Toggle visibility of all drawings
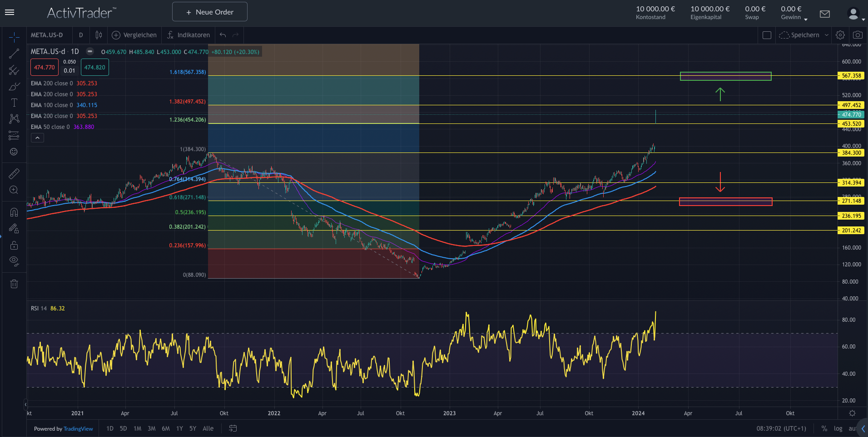 point(14,261)
